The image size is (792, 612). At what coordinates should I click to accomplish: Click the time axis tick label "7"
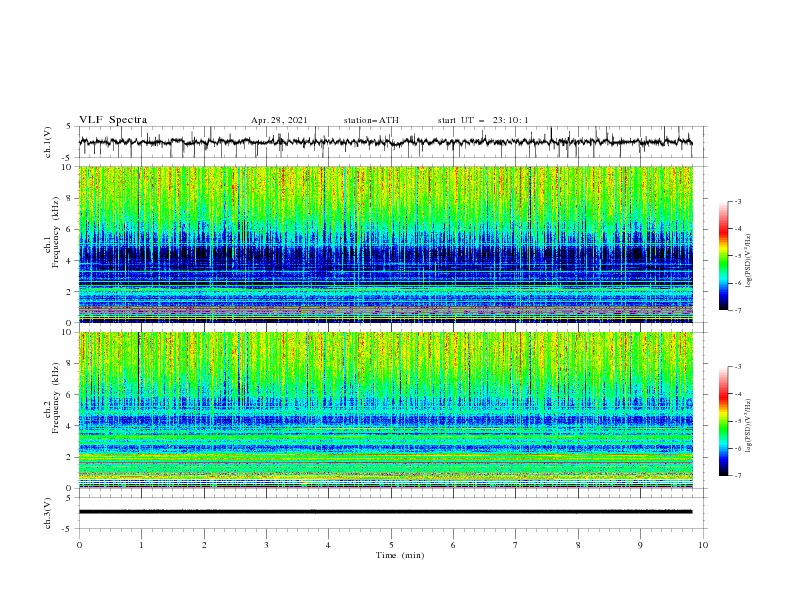pyautogui.click(x=516, y=545)
